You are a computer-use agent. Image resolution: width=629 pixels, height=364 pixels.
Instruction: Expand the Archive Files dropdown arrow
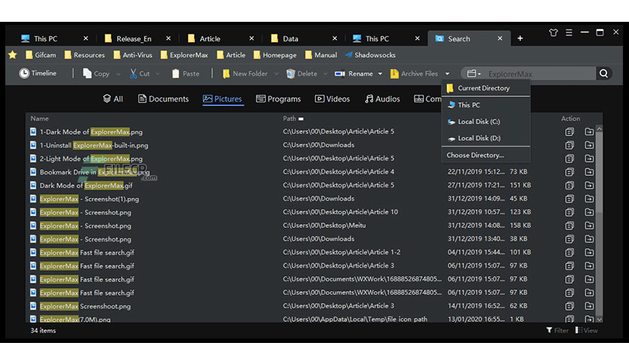(x=447, y=74)
